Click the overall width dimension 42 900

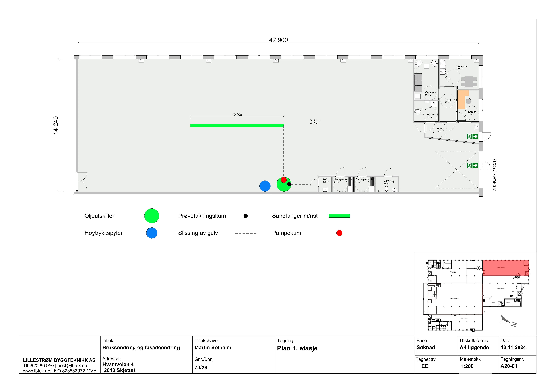point(278,40)
